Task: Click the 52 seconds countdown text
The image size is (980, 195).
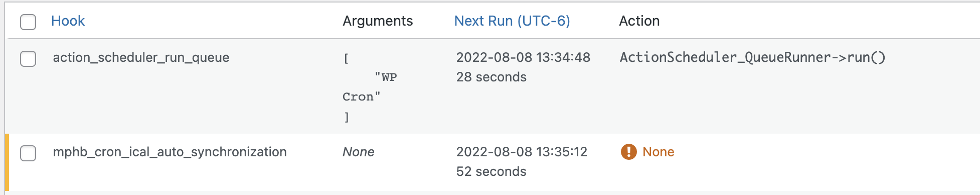Action: [x=492, y=171]
